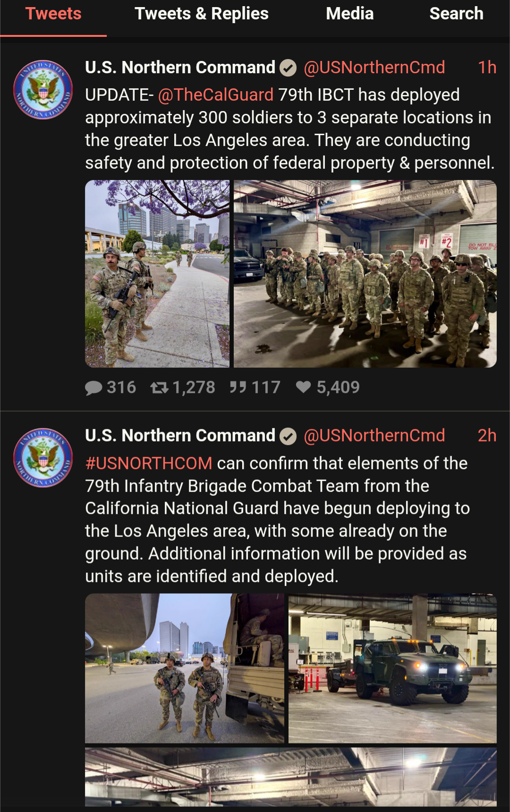Click the 2h timestamp on the second tweet
This screenshot has height=812, width=510.
[x=487, y=435]
